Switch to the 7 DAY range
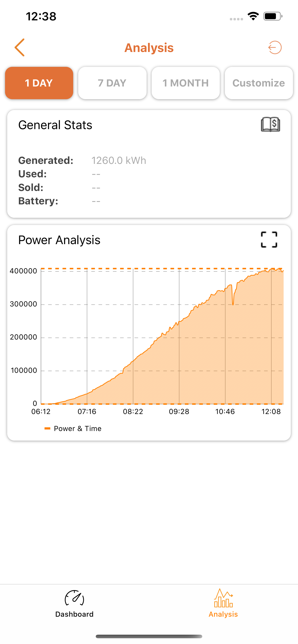 (x=112, y=83)
